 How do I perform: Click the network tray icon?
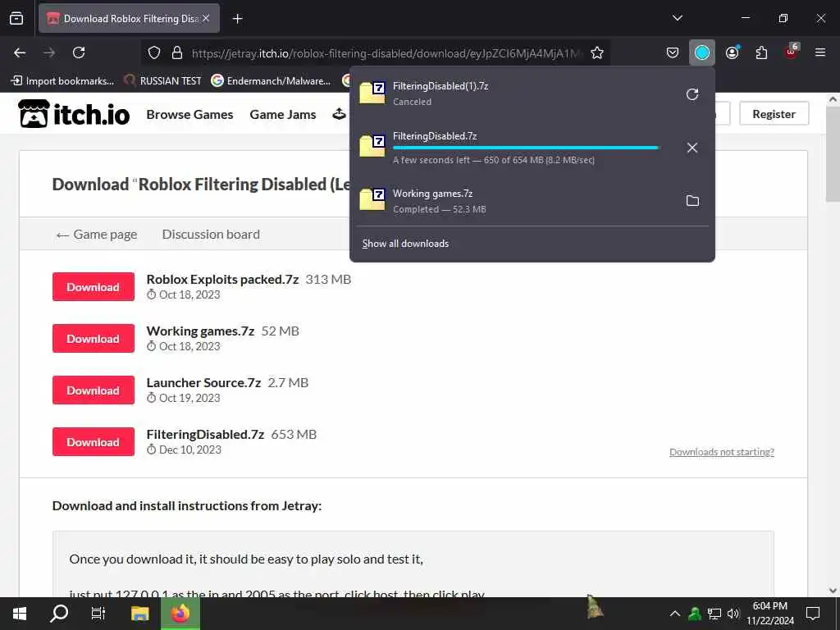(x=714, y=614)
